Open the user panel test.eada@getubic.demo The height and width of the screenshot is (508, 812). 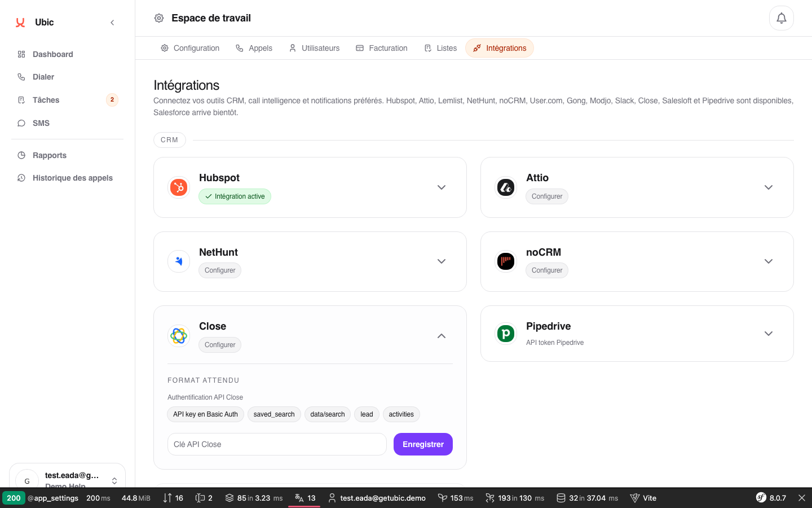[377, 498]
